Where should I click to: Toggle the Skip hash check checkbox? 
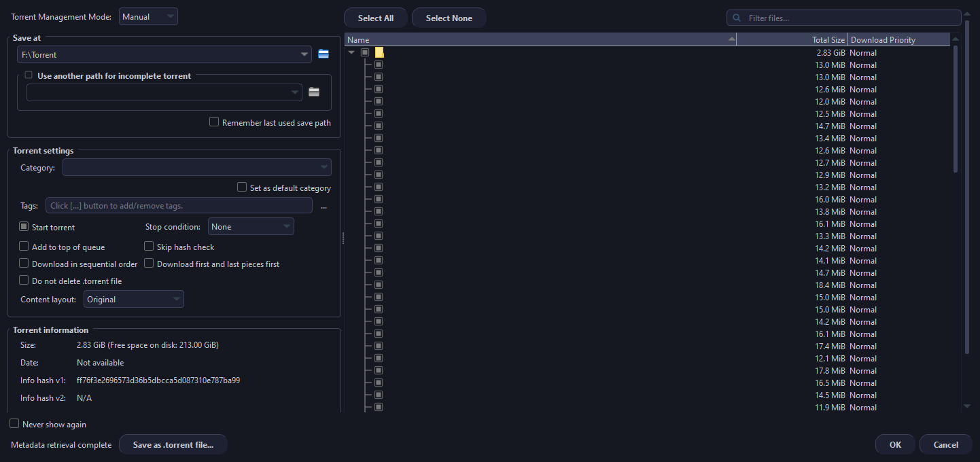coord(149,247)
